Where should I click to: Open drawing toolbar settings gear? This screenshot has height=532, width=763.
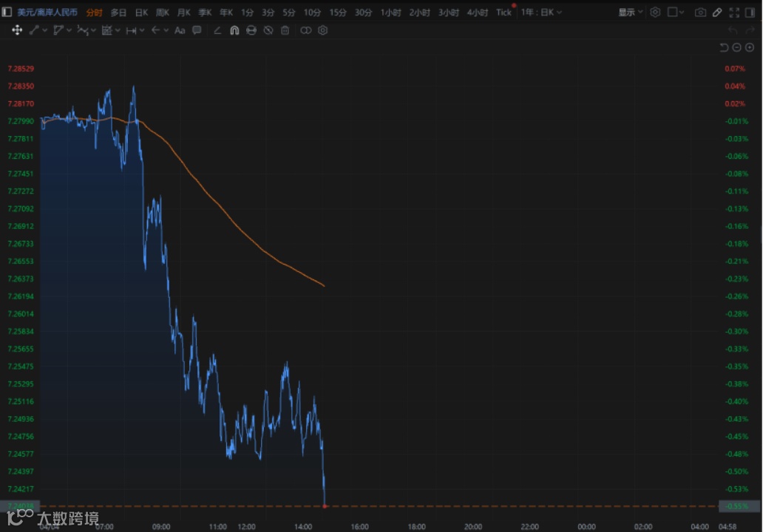click(322, 30)
